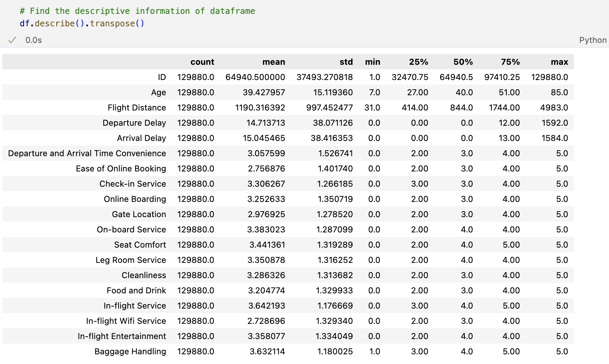Click Arrival Delay mean 15.045465

(x=264, y=138)
